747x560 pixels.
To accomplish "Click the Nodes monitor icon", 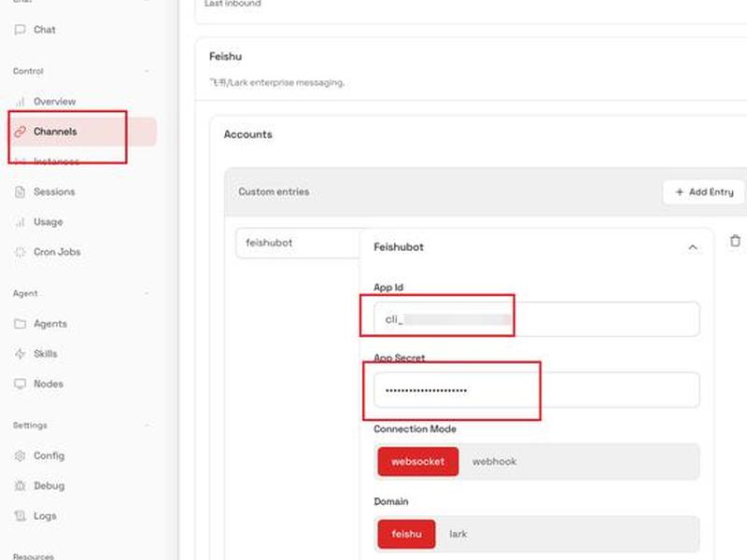I will [x=20, y=384].
